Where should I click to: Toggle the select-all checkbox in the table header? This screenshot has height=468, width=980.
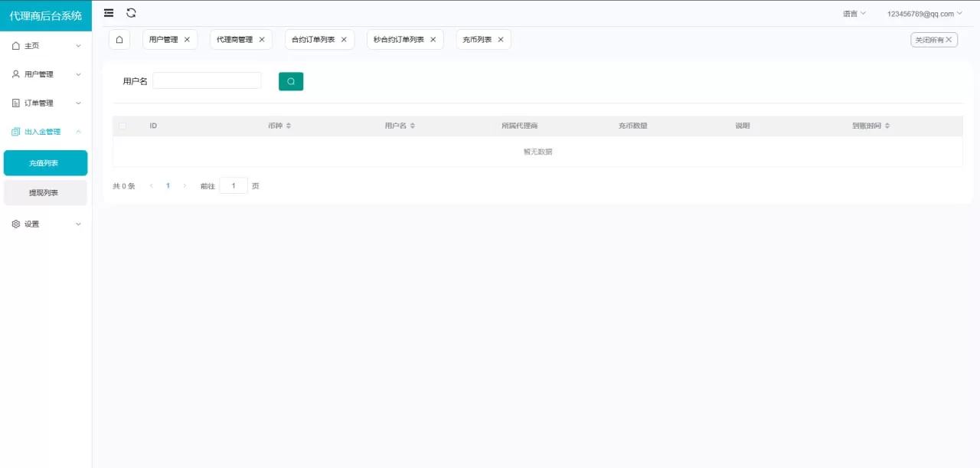tap(122, 125)
